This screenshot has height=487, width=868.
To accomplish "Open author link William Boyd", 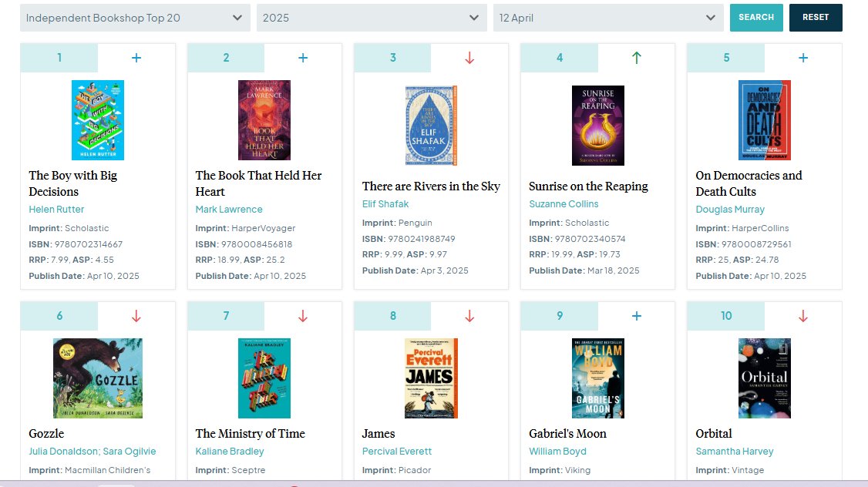I will 557,451.
